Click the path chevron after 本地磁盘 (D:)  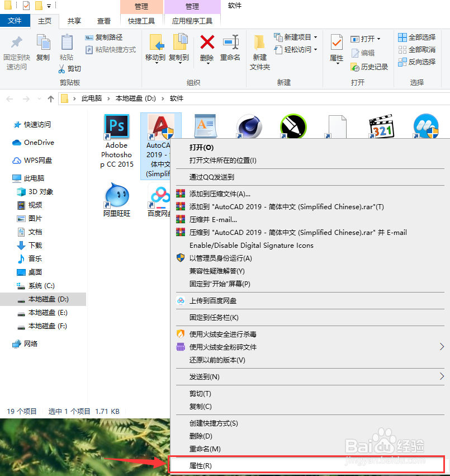click(x=163, y=98)
